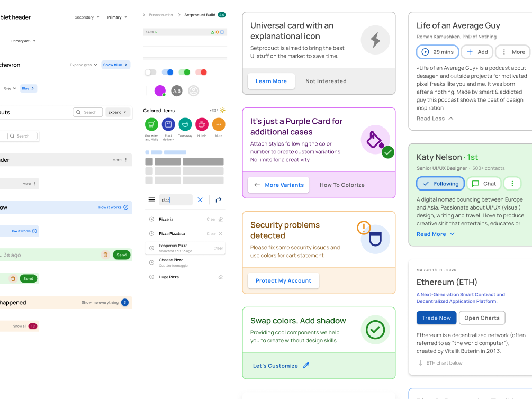This screenshot has height=399, width=532.
Task: Open the small Grey dropdown
Action: [x=10, y=88]
